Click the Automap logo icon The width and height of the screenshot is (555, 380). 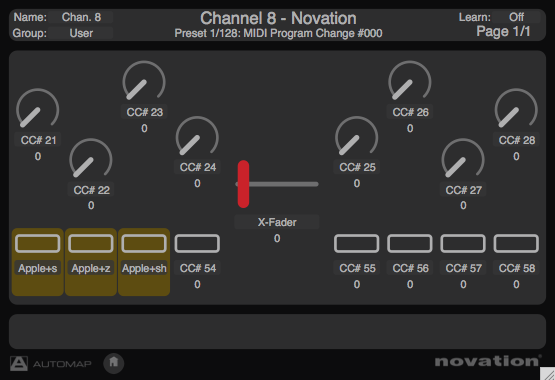[18, 363]
